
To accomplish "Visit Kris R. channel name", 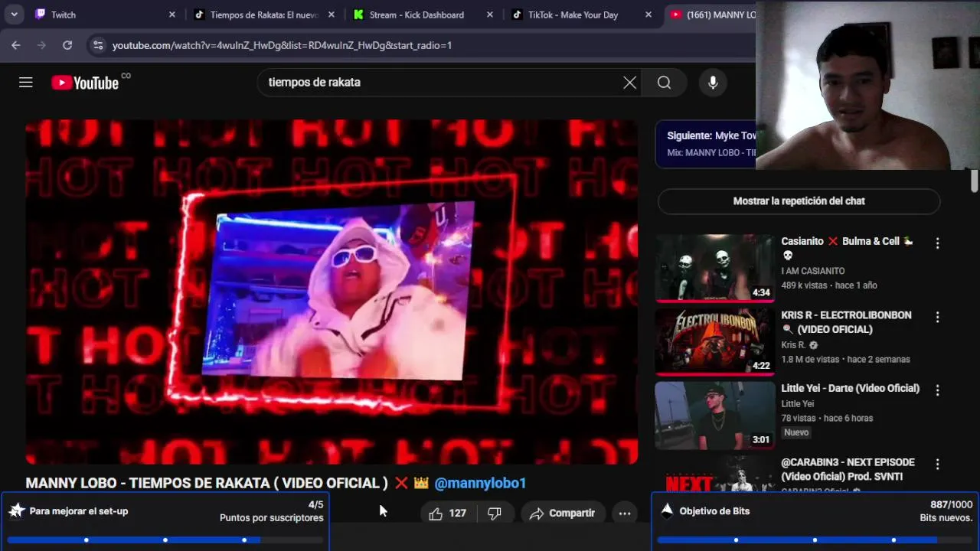I will tap(793, 345).
